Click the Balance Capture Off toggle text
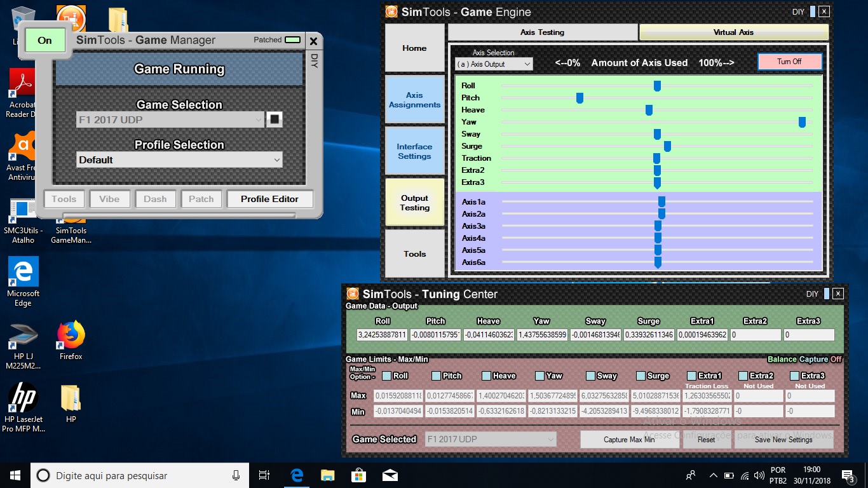The height and width of the screenshot is (488, 868). (x=804, y=359)
